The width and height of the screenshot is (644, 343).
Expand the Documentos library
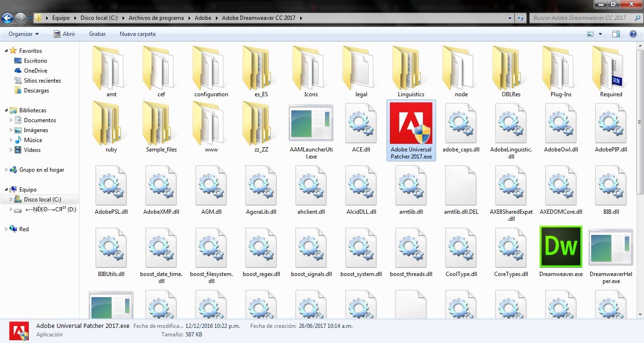(11, 120)
